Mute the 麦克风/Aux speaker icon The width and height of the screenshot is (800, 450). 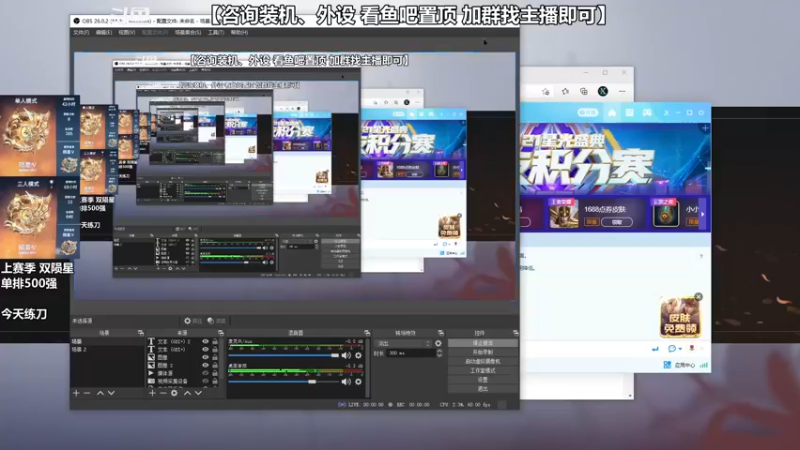pos(346,355)
